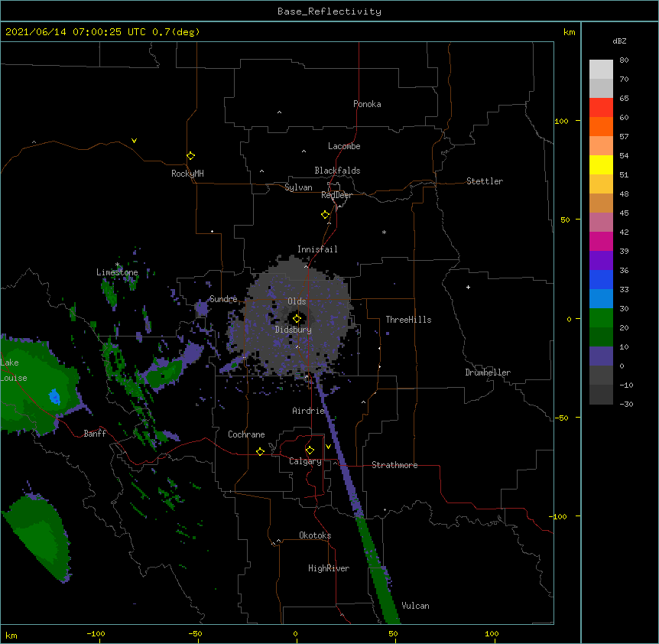The image size is (659, 644).
Task: Select the deep orange legend swatch above 57
Action: (601, 126)
